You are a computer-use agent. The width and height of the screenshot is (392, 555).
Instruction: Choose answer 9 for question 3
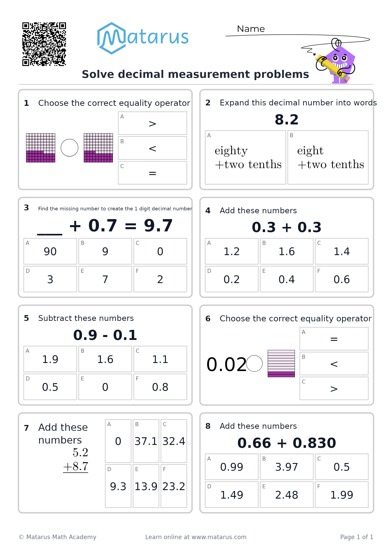(105, 251)
